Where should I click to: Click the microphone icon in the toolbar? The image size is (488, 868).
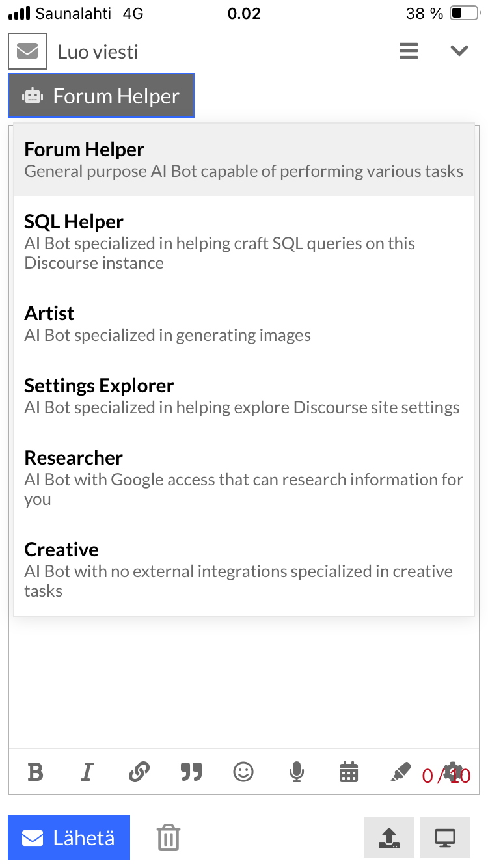pyautogui.click(x=296, y=772)
